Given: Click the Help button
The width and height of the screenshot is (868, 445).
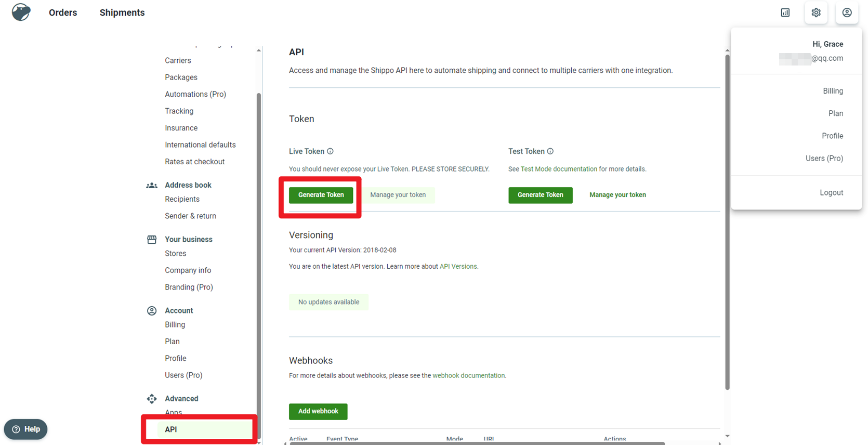Looking at the screenshot, I should click(26, 429).
